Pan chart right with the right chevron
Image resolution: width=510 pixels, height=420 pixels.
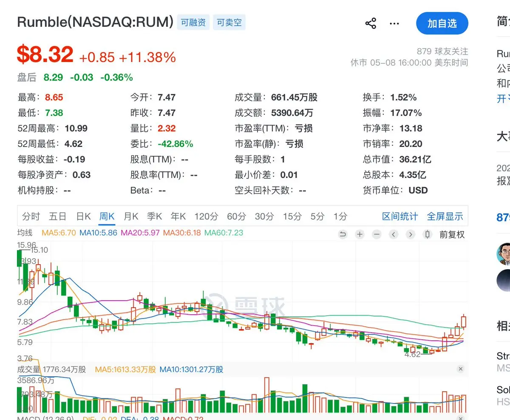(x=410, y=234)
